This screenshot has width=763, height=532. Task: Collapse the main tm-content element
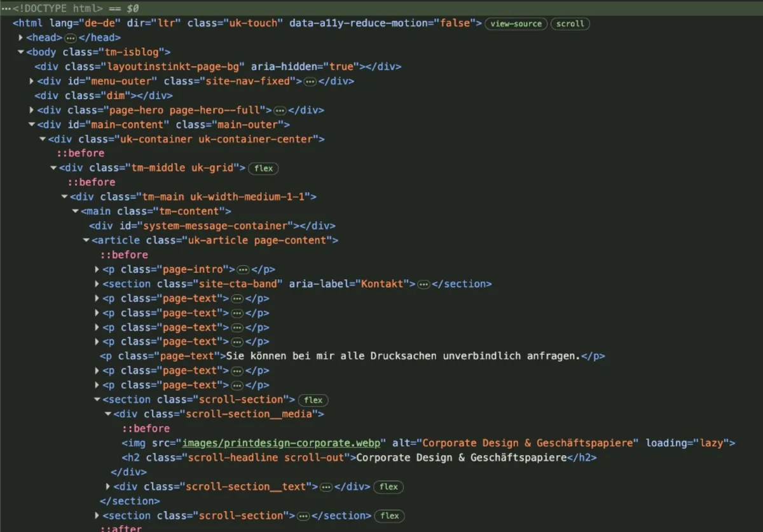75,212
